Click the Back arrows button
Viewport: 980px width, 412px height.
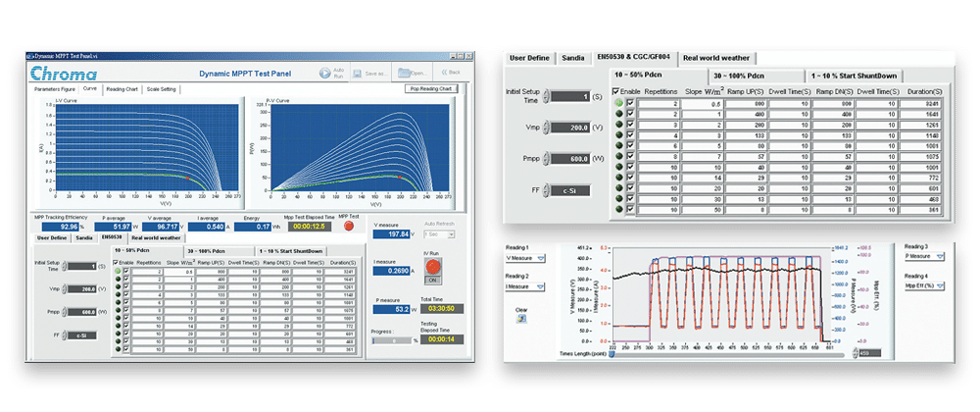[x=451, y=73]
